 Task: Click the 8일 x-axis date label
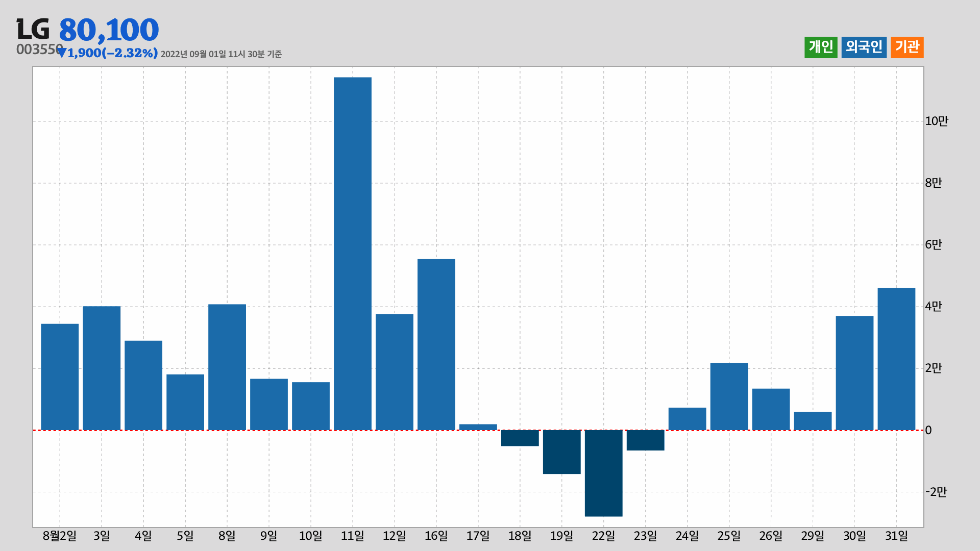(x=227, y=536)
